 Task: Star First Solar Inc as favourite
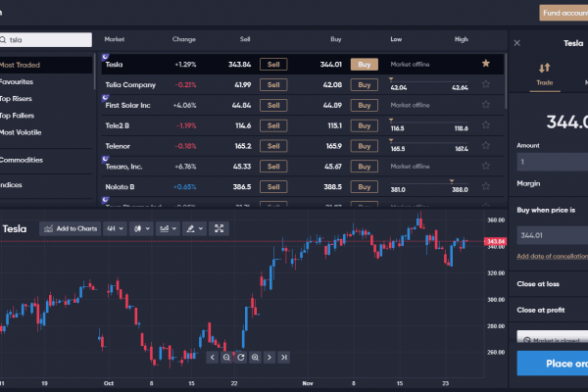click(x=486, y=105)
